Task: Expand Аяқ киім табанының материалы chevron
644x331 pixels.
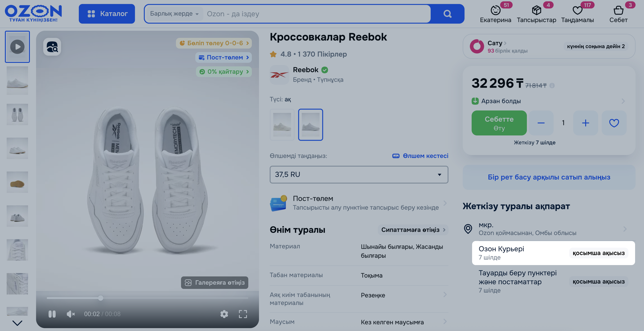Action: [445, 294]
